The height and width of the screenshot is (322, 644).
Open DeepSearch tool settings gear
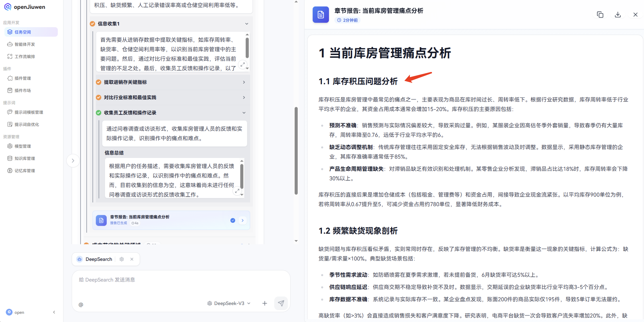click(x=122, y=259)
